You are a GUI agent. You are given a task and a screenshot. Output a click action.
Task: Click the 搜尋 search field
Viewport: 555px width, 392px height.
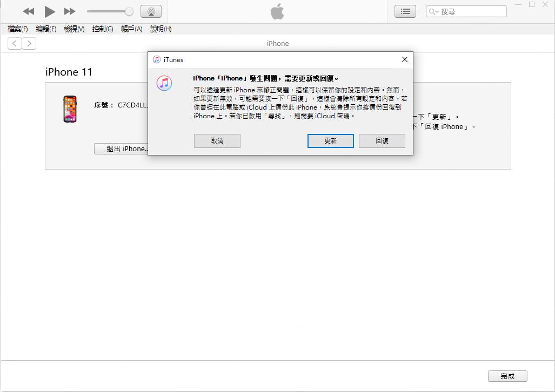click(466, 11)
